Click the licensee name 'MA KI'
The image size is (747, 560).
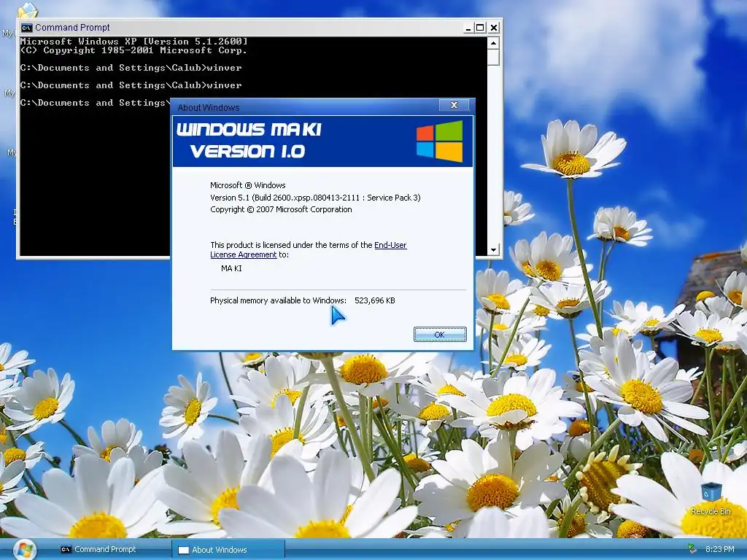coord(231,268)
